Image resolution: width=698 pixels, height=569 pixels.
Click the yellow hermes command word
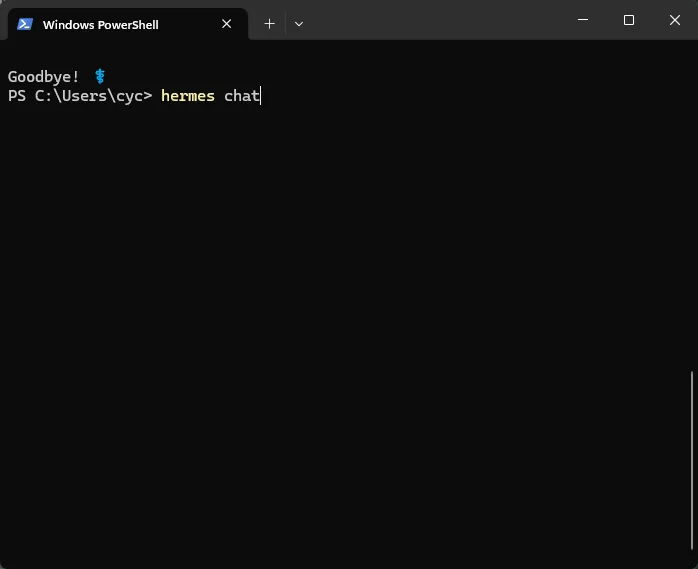[188, 96]
